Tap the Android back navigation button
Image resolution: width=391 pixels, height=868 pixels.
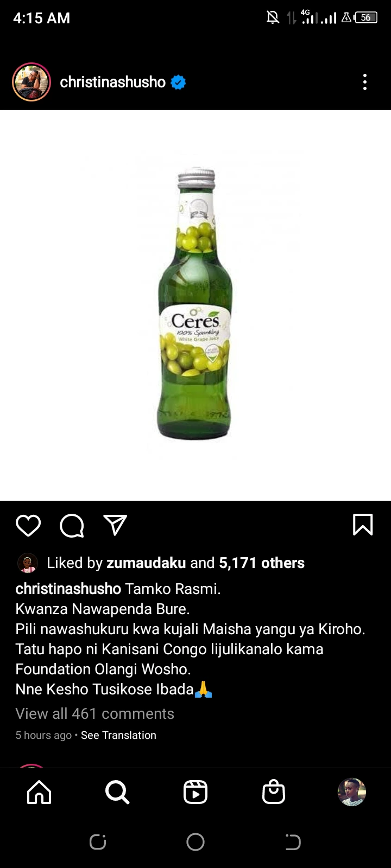pos(293,842)
